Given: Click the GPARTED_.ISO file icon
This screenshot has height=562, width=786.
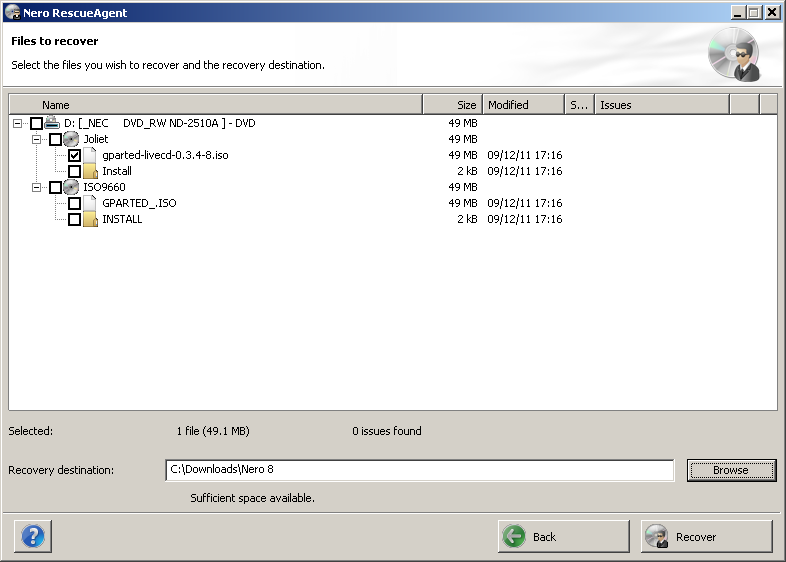Looking at the screenshot, I should pos(90,203).
